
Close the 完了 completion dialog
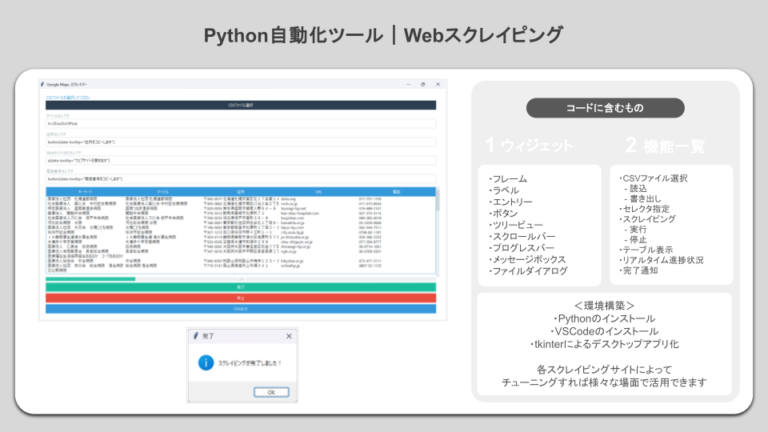(289, 337)
